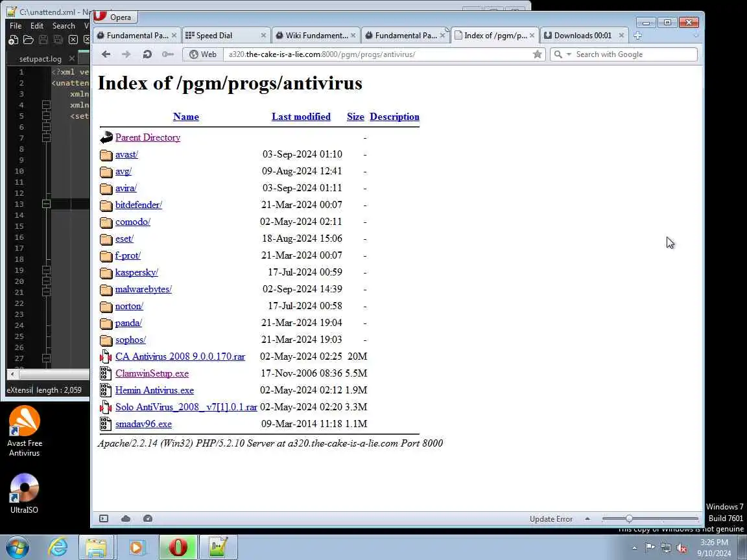Collapse the fold marker at line 4
The height and width of the screenshot is (560, 747).
(x=46, y=105)
